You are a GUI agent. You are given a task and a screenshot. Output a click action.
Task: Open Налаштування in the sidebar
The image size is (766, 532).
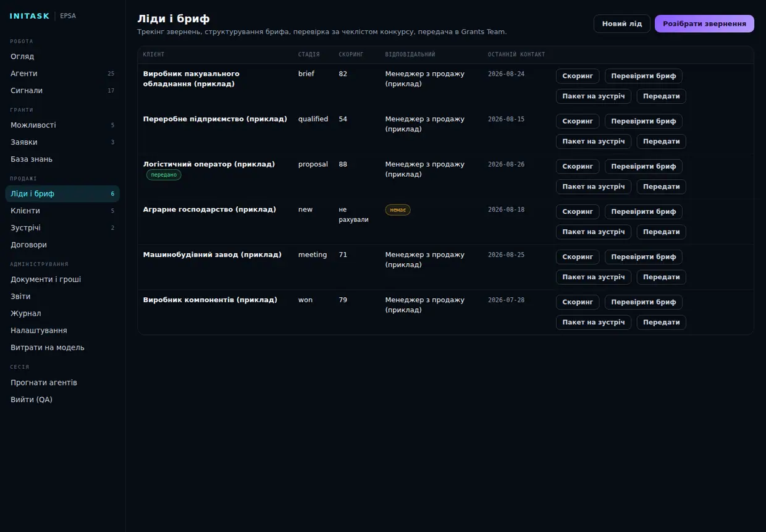62,331
